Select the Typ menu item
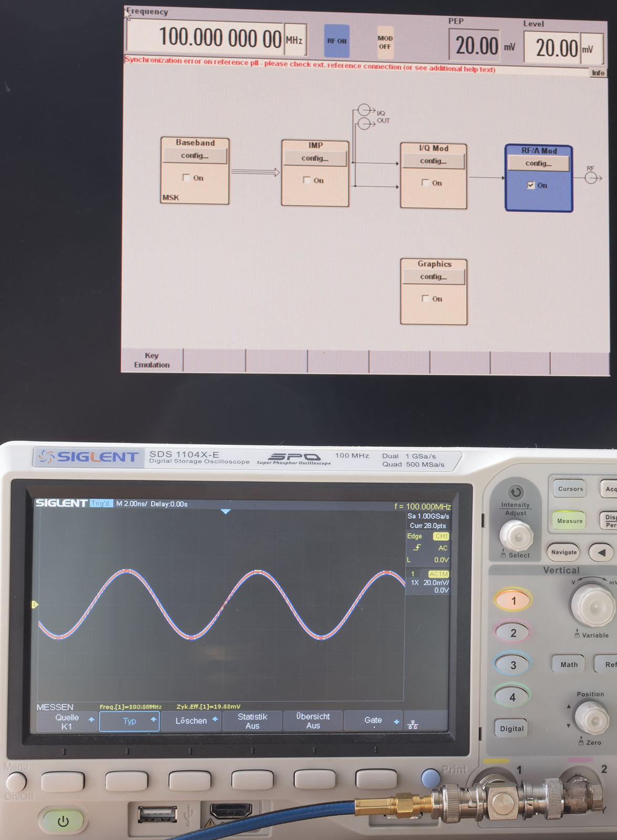 pyautogui.click(x=130, y=721)
